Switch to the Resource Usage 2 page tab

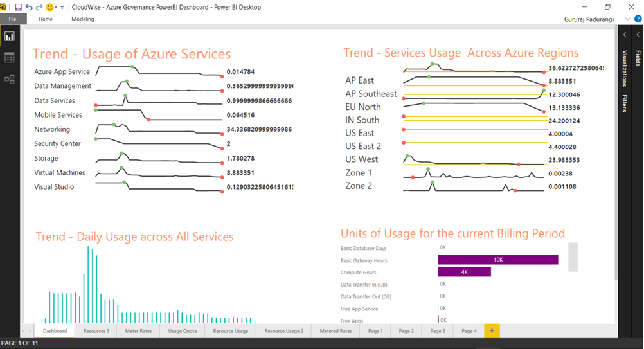click(284, 331)
